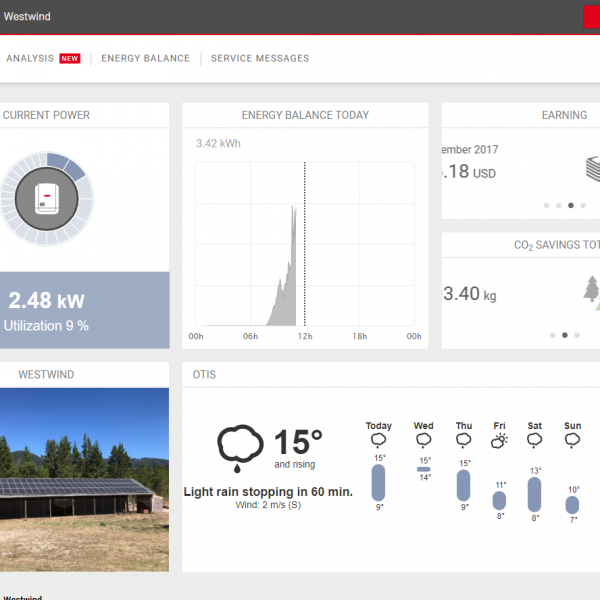600x600 pixels.
Task: Click Wednesday's rain forecast icon
Action: click(424, 440)
